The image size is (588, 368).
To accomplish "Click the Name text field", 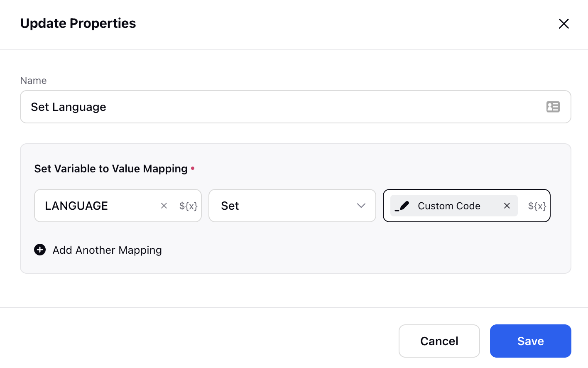I will (282, 107).
